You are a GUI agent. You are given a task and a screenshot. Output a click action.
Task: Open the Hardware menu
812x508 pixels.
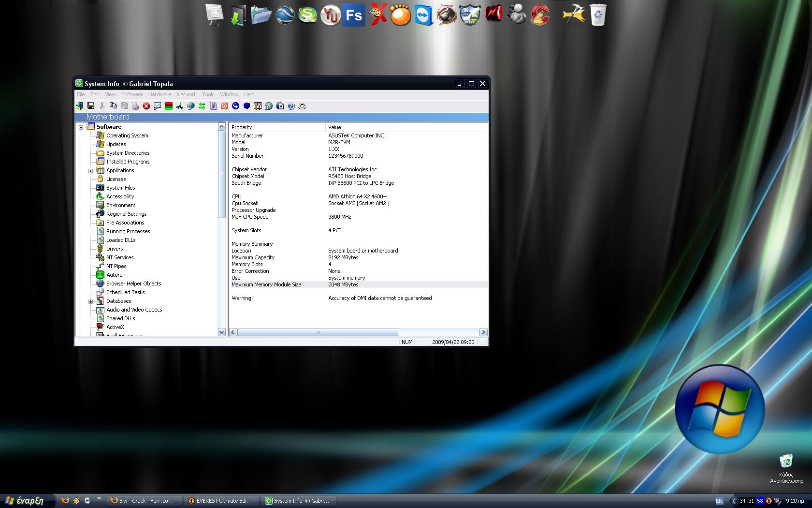pyautogui.click(x=159, y=94)
